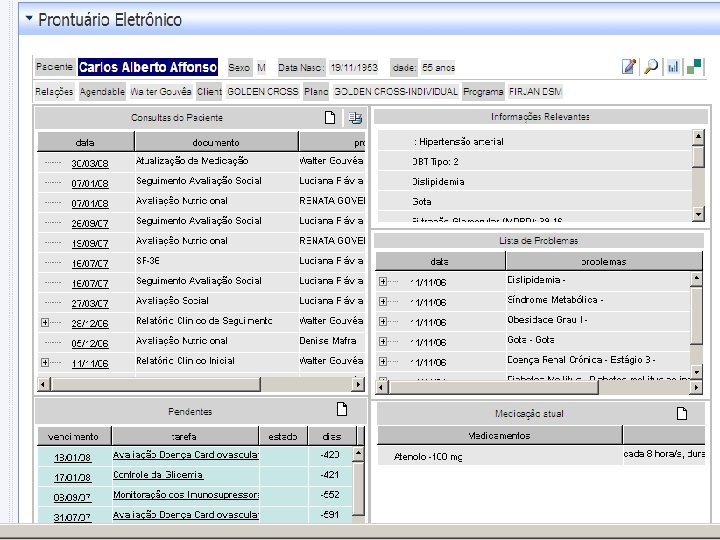Click print icon in Consultas do Paciente header
Screen dimensions: 720x540
point(354,118)
